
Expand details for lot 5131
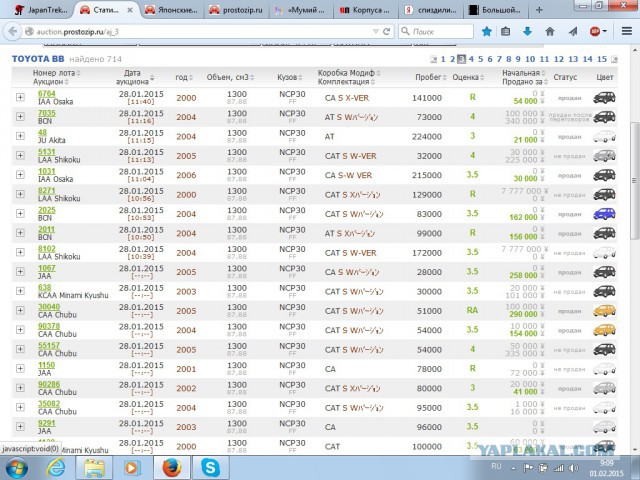(20, 156)
